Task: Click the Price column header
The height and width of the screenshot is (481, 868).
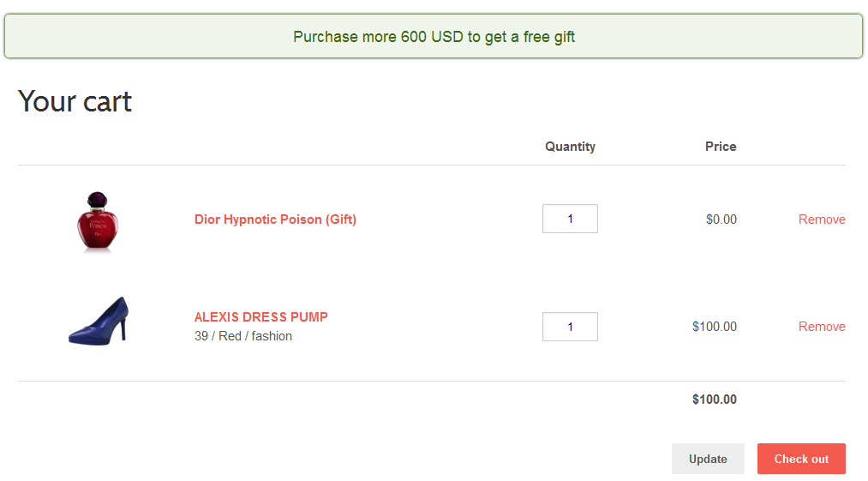Action: [721, 147]
